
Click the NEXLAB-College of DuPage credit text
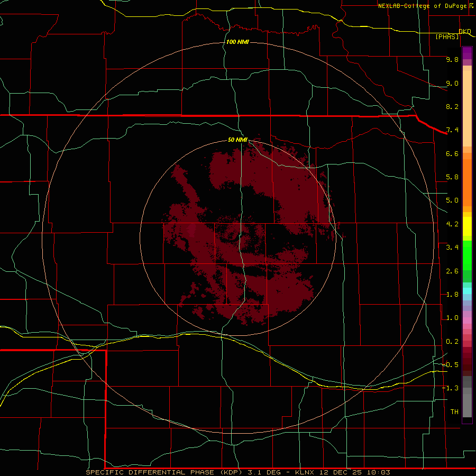(422, 6)
